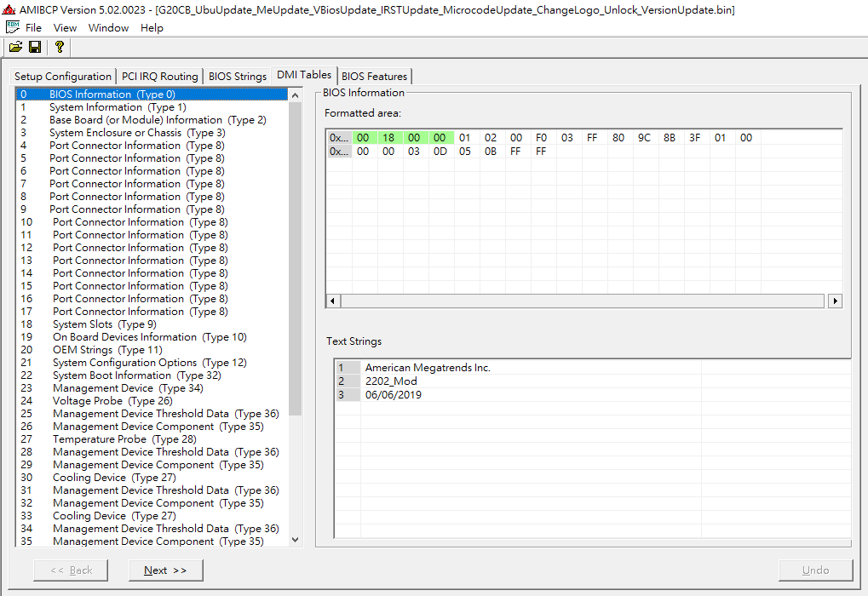Click the American Megatrends Inc. text string
Image resolution: width=868 pixels, height=596 pixels.
[428, 368]
